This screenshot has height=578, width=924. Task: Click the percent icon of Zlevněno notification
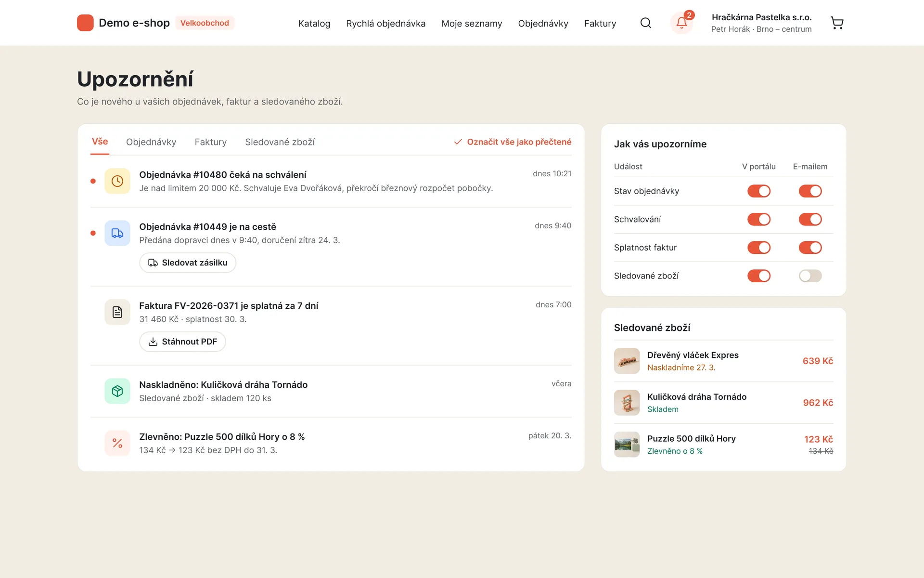tap(117, 443)
